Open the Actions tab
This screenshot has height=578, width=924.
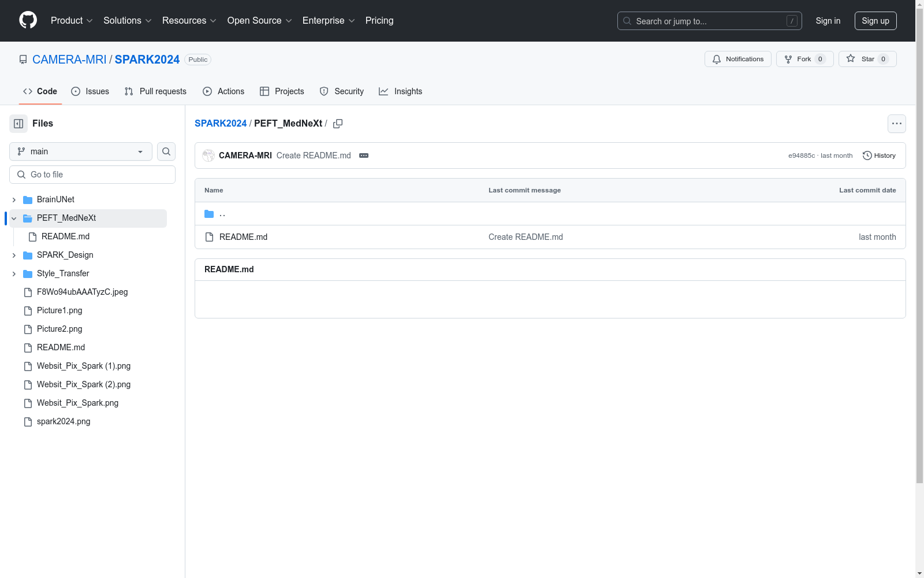coord(223,91)
